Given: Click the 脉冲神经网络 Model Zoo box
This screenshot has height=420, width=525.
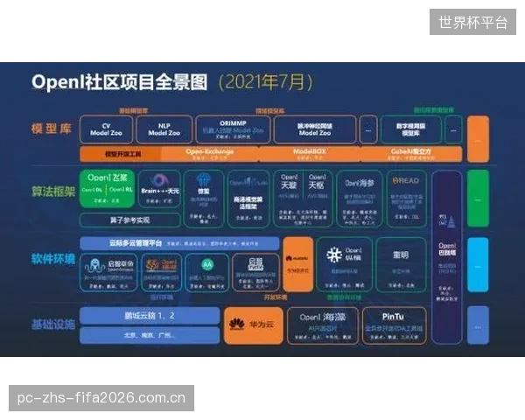Looking at the screenshot, I should [x=315, y=129].
